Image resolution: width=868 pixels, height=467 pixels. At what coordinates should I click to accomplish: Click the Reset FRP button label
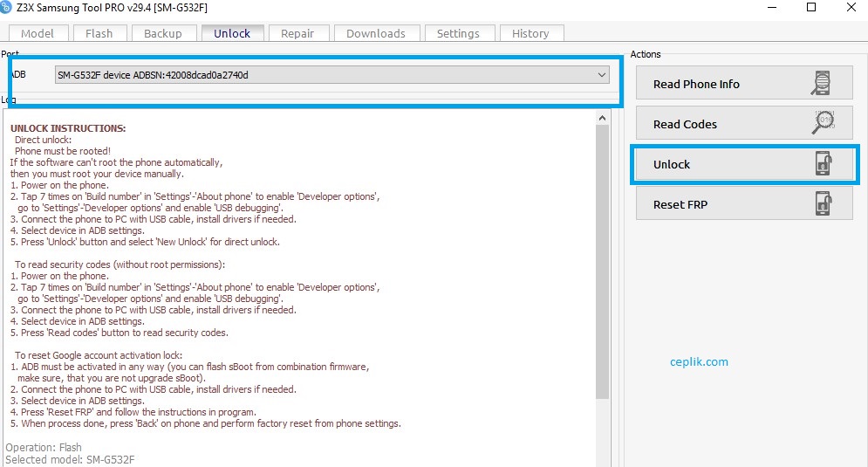(x=680, y=205)
